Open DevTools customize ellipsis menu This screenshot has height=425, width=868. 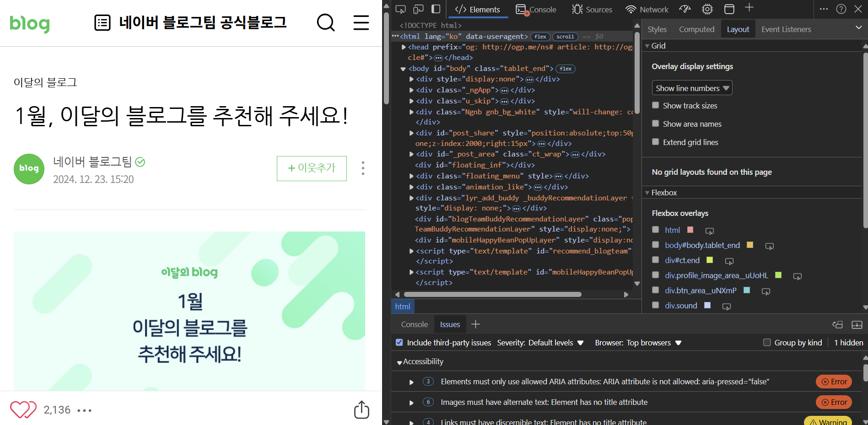pyautogui.click(x=824, y=9)
